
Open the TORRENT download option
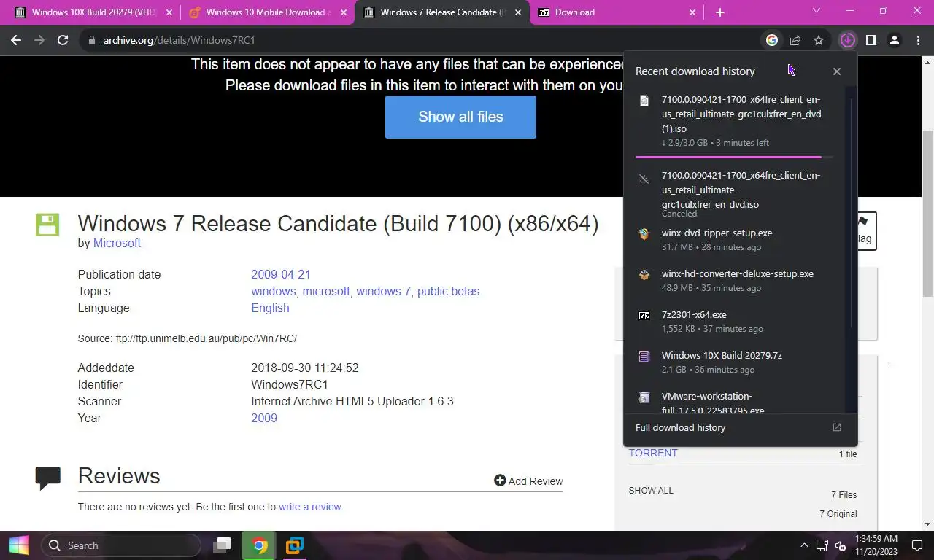click(653, 453)
